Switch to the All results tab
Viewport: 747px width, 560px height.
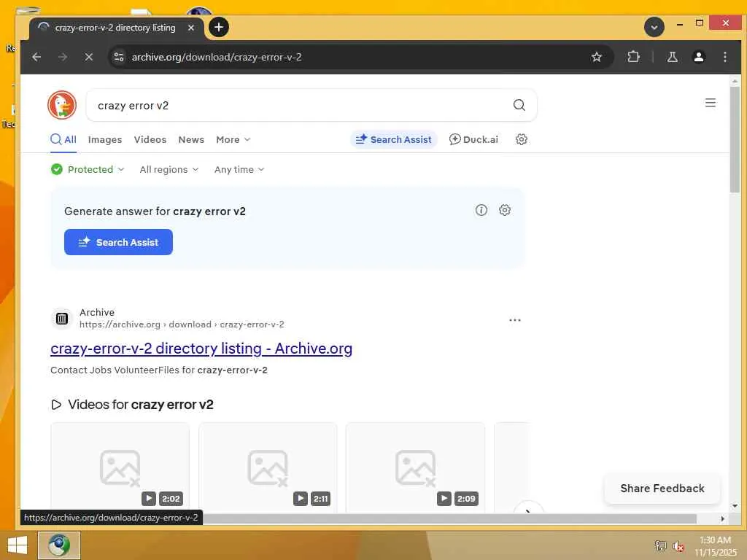[x=63, y=139]
